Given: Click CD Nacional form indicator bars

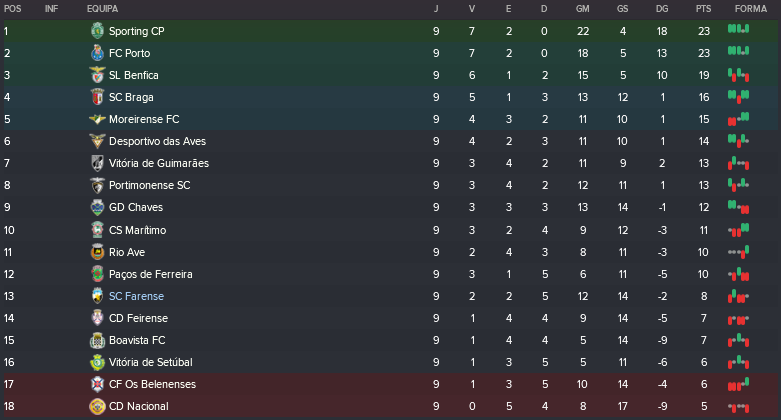Looking at the screenshot, I should click(738, 406).
